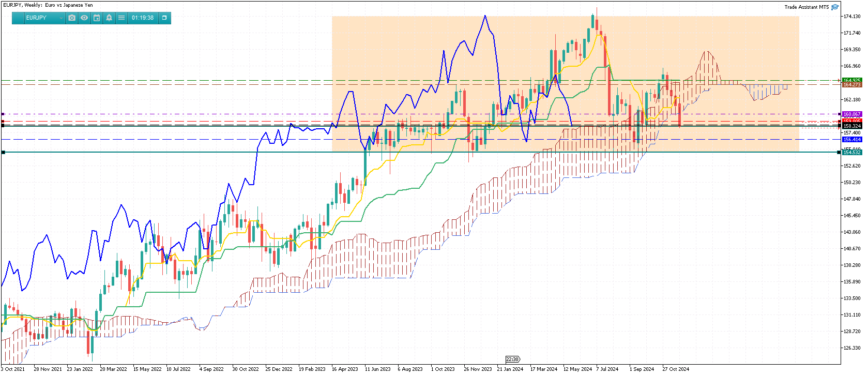Open the hamburger menu in panel toolbar
The image size is (868, 375).
click(121, 18)
